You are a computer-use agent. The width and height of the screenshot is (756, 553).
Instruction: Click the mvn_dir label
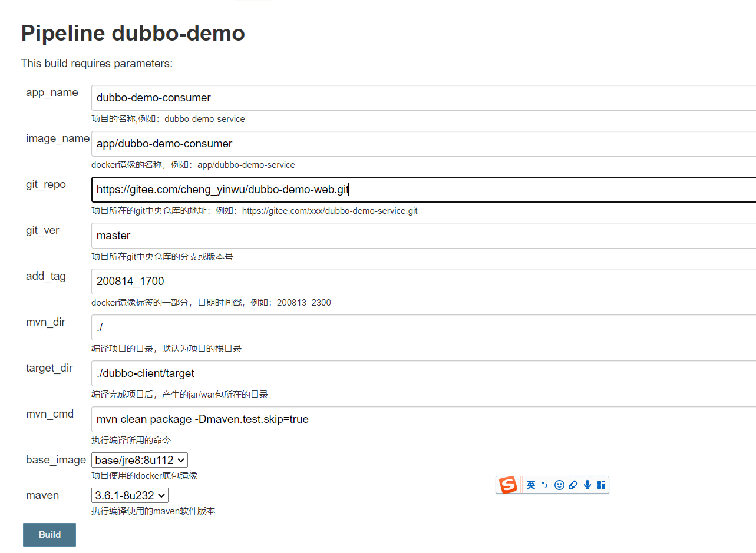click(x=46, y=322)
